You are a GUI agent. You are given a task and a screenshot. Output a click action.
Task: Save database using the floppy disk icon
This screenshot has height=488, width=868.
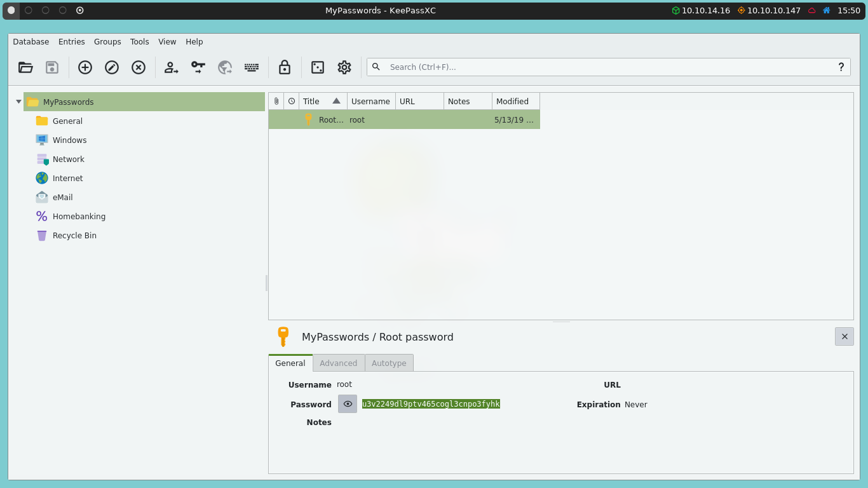coord(52,67)
